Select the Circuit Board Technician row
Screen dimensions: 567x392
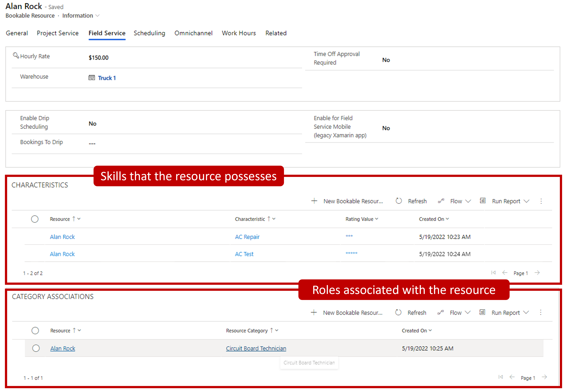click(x=36, y=348)
